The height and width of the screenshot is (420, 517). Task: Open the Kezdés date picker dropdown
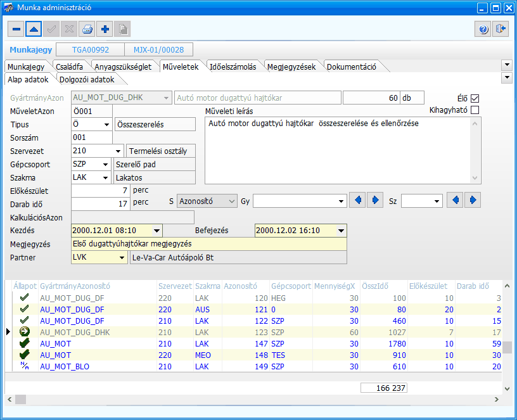[x=157, y=231]
